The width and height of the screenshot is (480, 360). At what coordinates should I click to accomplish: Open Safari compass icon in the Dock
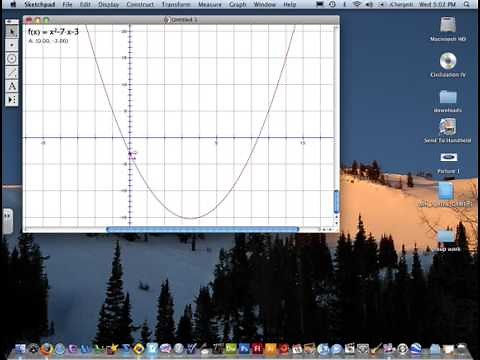(60, 349)
